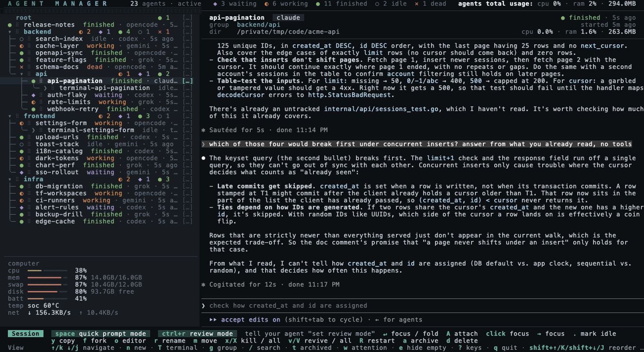Collapse the infra group
This screenshot has height=352, width=644.
(x=10, y=179)
